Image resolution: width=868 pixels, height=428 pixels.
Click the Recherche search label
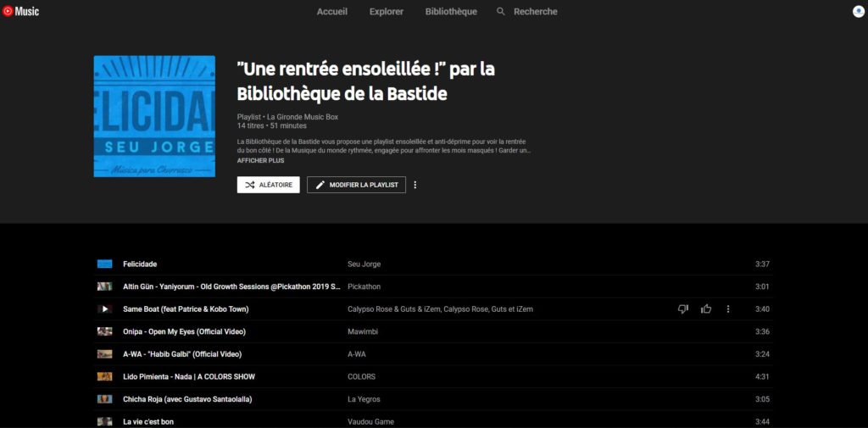click(536, 12)
